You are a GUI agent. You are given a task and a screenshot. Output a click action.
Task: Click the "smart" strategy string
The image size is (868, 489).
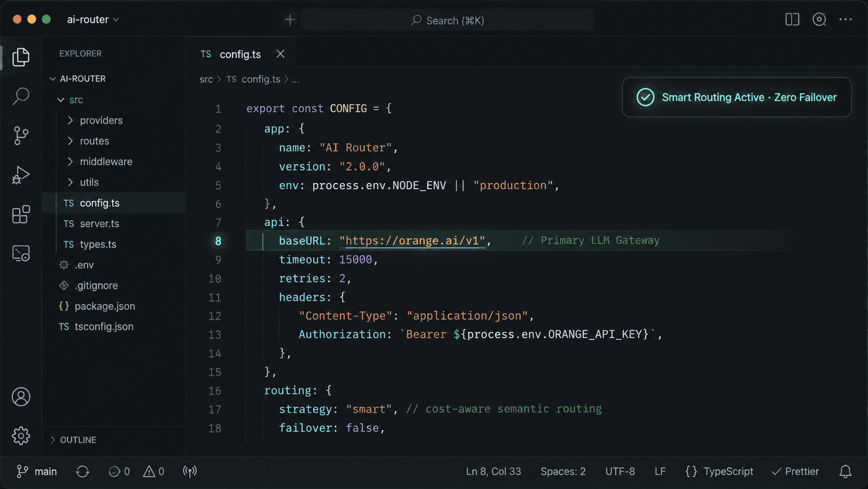click(x=369, y=409)
